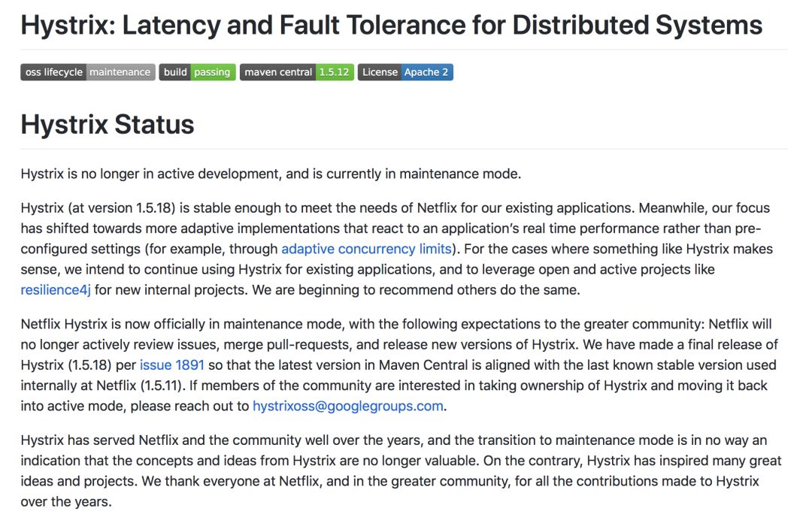
Task: Open the License Apache 2 badge
Action: tap(405, 72)
